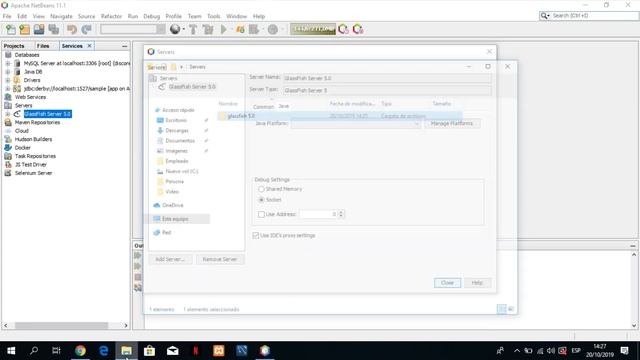The width and height of the screenshot is (640, 360).
Task: Open the Tools menu
Action: click(213, 16)
